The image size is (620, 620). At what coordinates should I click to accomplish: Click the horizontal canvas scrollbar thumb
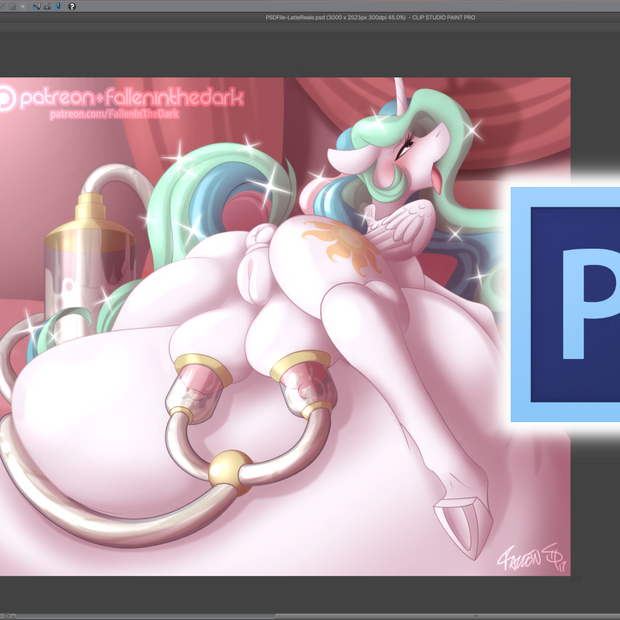(x=447, y=616)
